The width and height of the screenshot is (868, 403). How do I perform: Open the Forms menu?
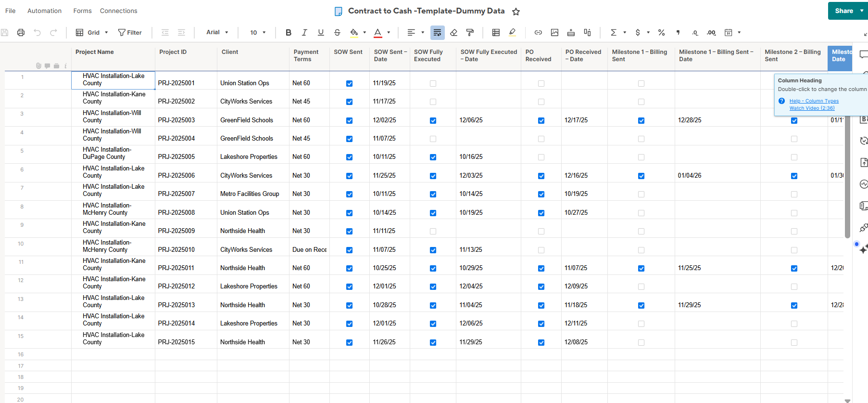point(82,11)
